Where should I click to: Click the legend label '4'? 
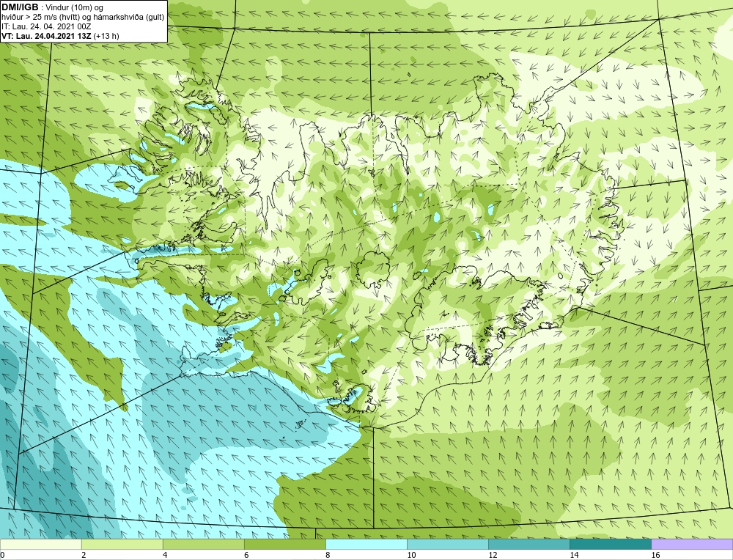[165, 555]
